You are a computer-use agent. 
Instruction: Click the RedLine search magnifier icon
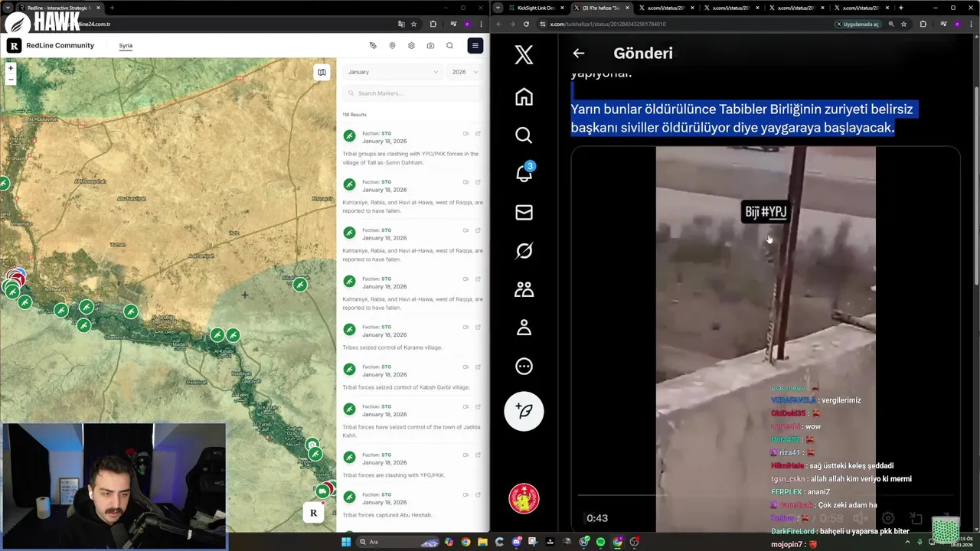pos(449,45)
